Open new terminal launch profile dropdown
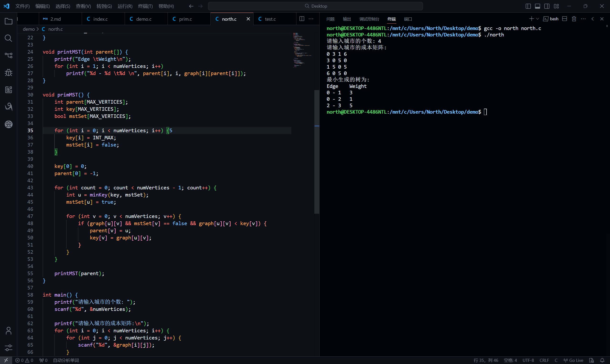The height and width of the screenshot is (364, 610). tap(537, 19)
